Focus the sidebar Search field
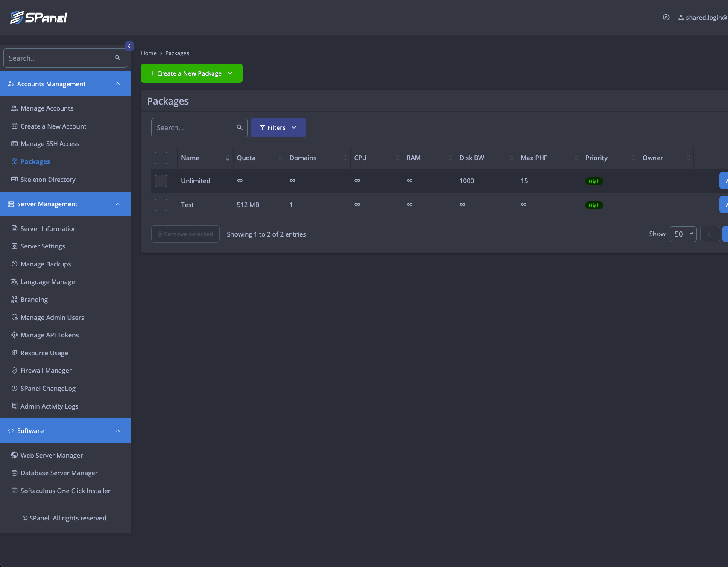Viewport: 728px width, 567px height. click(65, 58)
